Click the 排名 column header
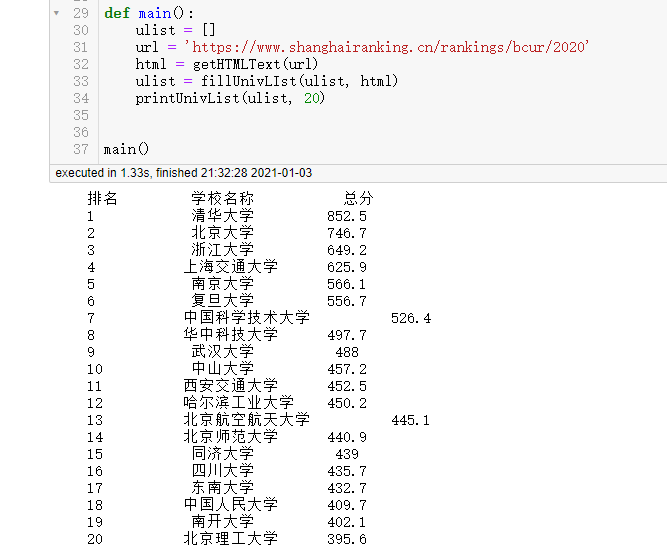The height and width of the screenshot is (559, 667). pos(102,198)
